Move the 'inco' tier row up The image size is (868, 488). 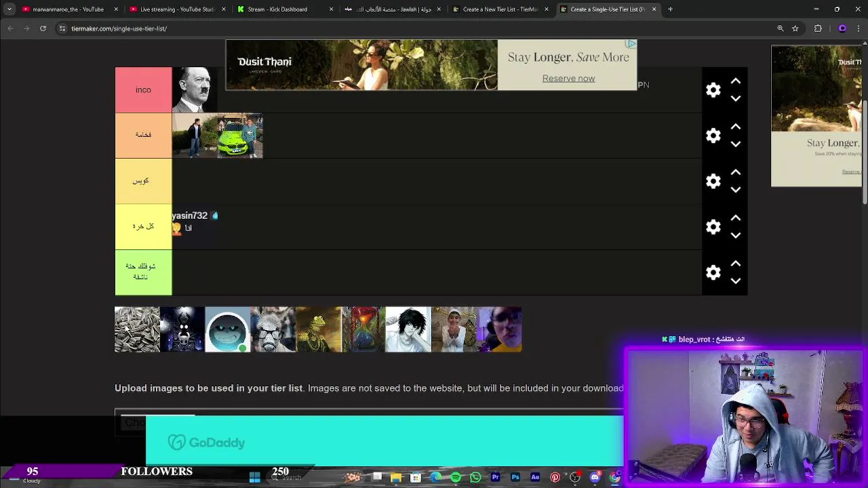pyautogui.click(x=736, y=81)
